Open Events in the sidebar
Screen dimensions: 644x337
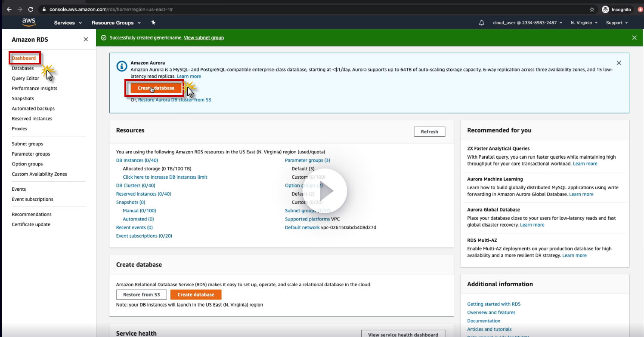tap(19, 189)
